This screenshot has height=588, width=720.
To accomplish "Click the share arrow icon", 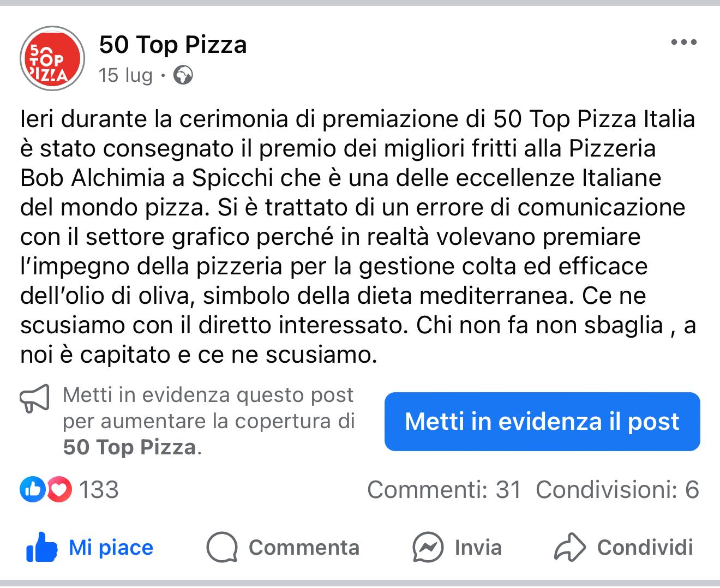I will [569, 548].
